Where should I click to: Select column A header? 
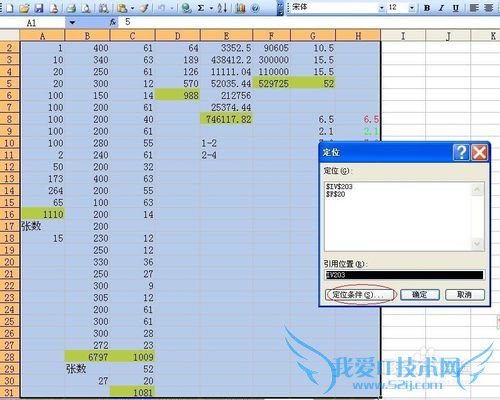[42, 36]
